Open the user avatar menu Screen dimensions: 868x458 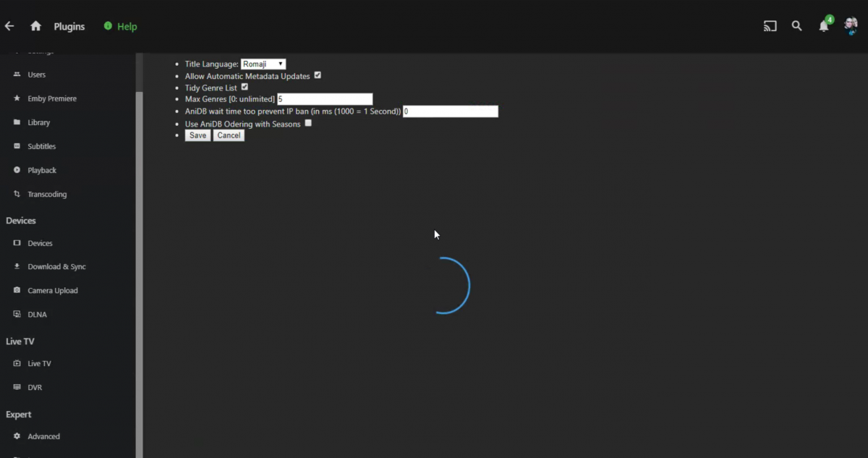pos(851,26)
